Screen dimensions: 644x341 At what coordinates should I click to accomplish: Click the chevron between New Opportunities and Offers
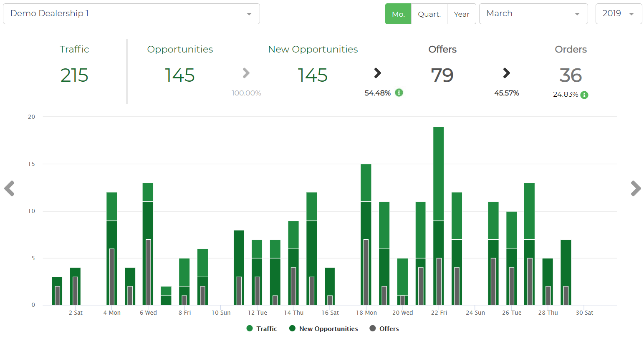[377, 73]
